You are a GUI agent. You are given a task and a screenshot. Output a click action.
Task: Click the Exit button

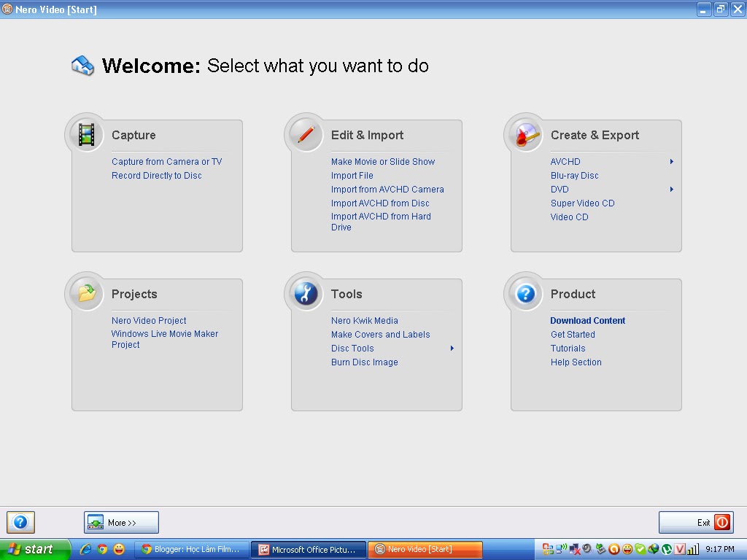click(x=696, y=522)
